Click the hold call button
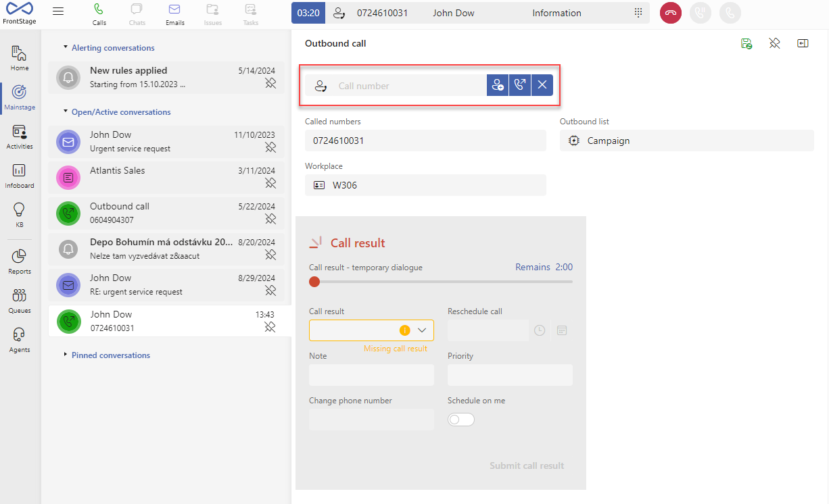This screenshot has height=504, width=829. pyautogui.click(x=701, y=13)
